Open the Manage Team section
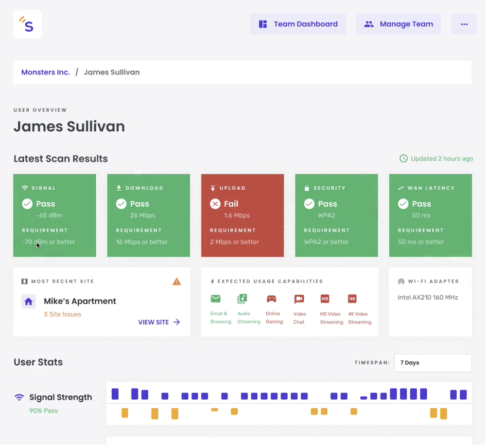This screenshot has width=486, height=448. (399, 24)
